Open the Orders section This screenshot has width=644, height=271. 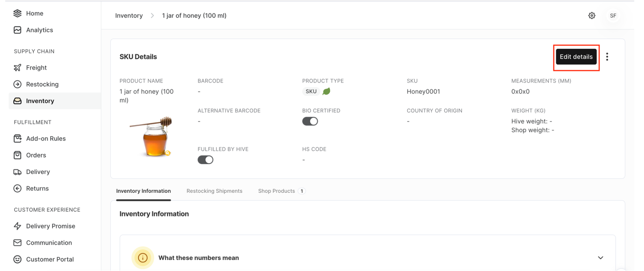click(36, 155)
